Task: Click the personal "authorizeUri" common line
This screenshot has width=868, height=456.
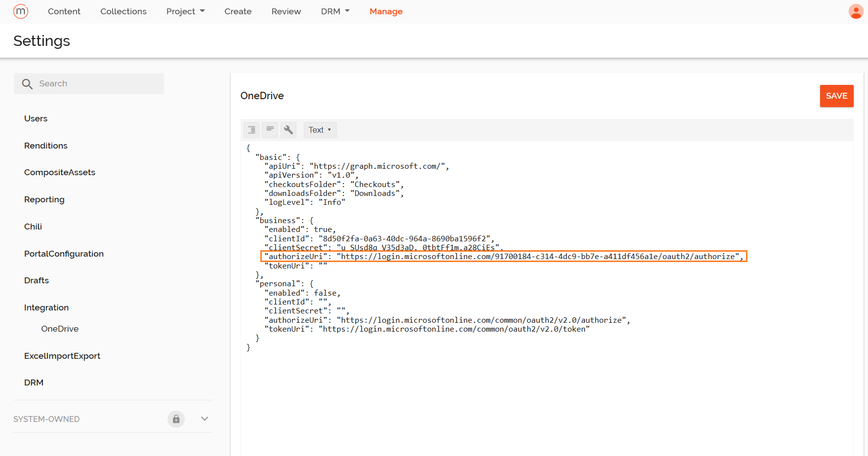Action: (447, 320)
